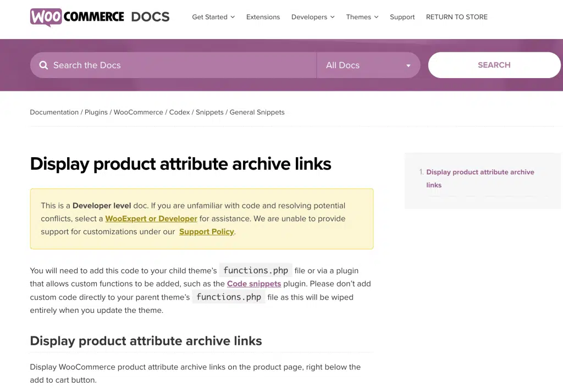Jump to table of contents entry one
Viewport: 563px width, 392px height.
[x=480, y=179]
